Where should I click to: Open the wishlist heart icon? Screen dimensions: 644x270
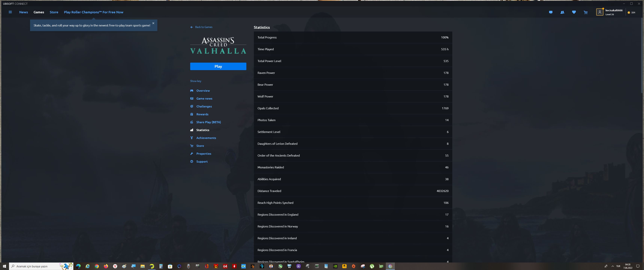coord(574,12)
